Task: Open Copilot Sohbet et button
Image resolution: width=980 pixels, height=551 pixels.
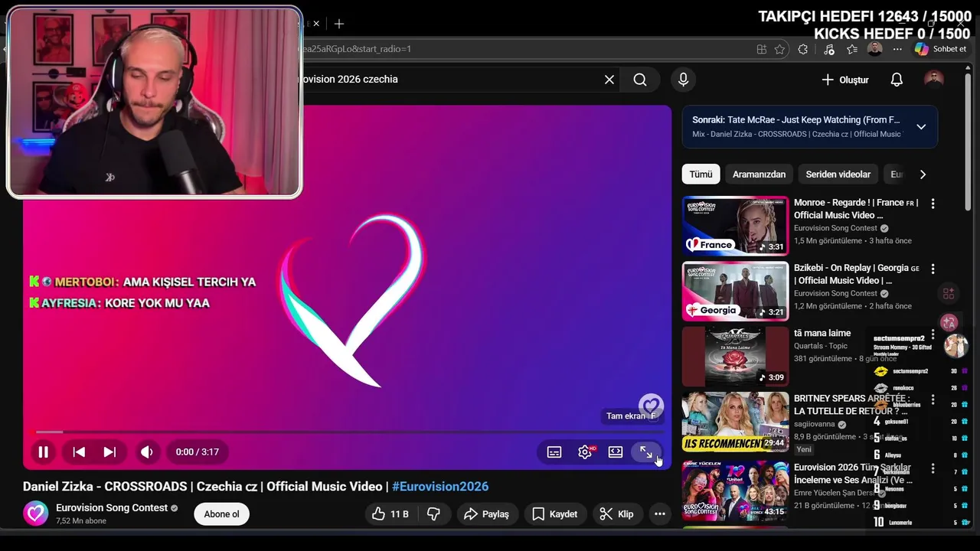Action: tap(941, 49)
